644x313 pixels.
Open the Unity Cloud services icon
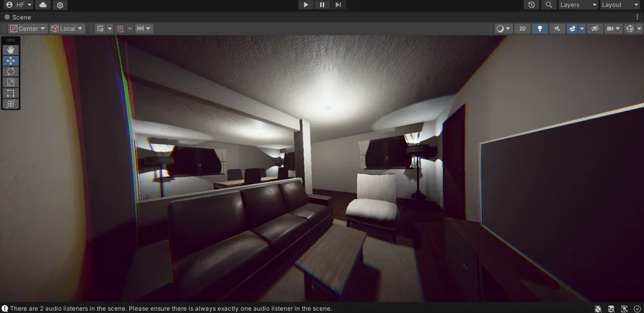[43, 5]
